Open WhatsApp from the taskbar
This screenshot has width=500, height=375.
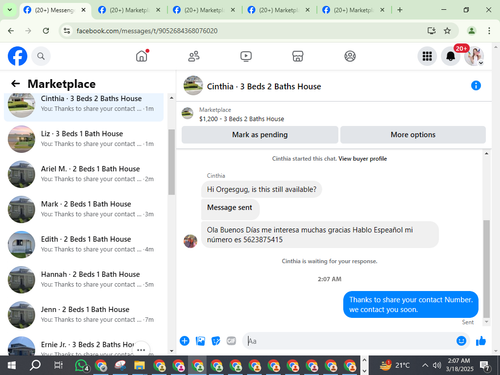tap(82, 365)
